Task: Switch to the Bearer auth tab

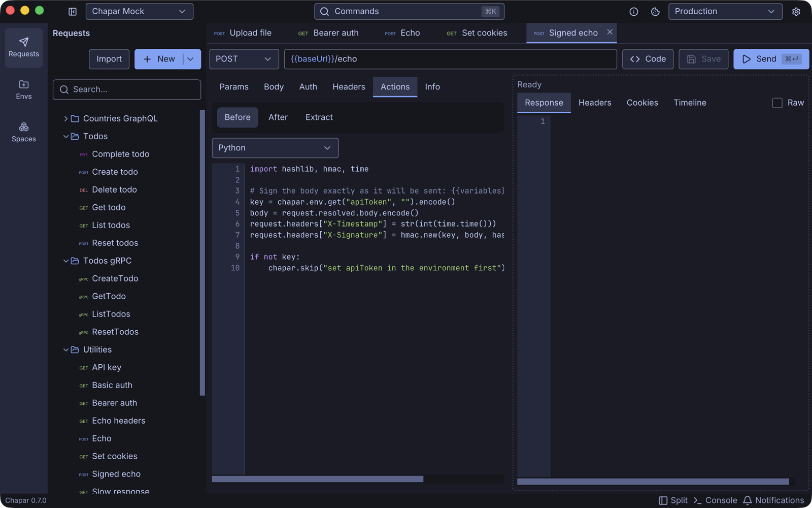Action: pyautogui.click(x=328, y=33)
